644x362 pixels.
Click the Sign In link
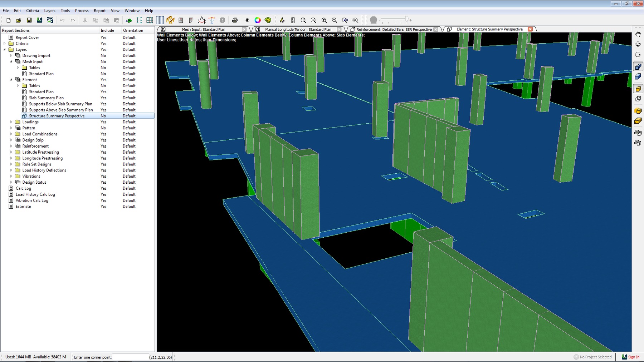tap(634, 357)
